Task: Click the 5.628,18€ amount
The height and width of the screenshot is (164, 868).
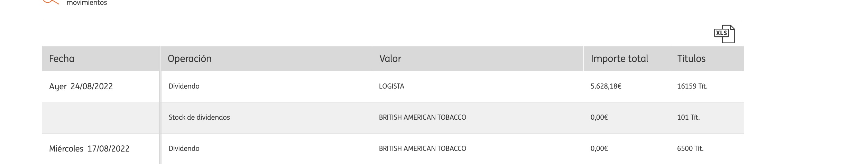Action: [x=606, y=86]
